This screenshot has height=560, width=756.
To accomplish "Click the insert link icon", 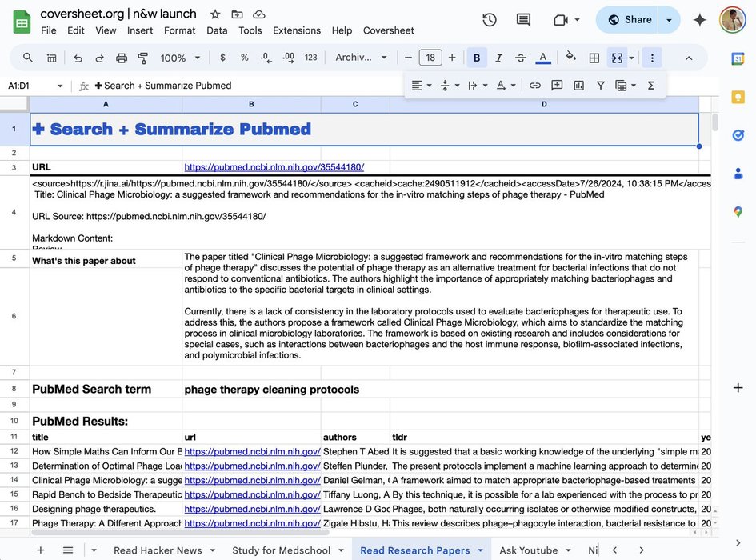I will [x=535, y=85].
